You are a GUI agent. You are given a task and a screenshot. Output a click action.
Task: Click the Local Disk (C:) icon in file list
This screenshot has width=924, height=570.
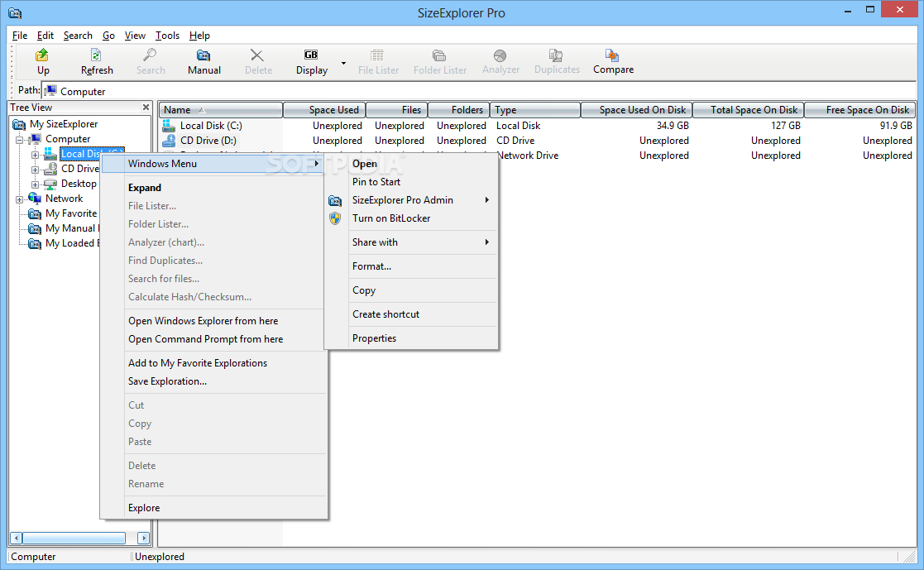pyautogui.click(x=169, y=126)
